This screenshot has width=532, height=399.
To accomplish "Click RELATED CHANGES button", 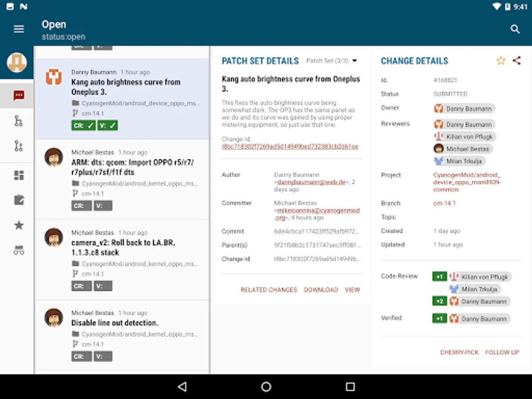I will [269, 289].
